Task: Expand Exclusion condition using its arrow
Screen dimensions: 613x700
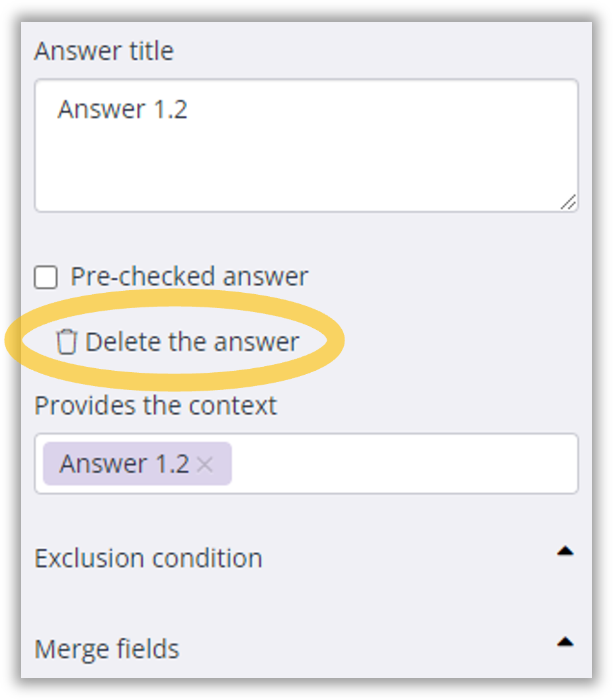Action: pyautogui.click(x=565, y=551)
